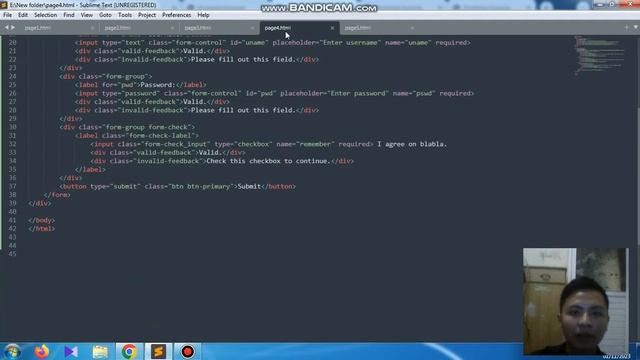Image resolution: width=640 pixels, height=360 pixels.
Task: Close the page2.html tab
Action: 172,28
